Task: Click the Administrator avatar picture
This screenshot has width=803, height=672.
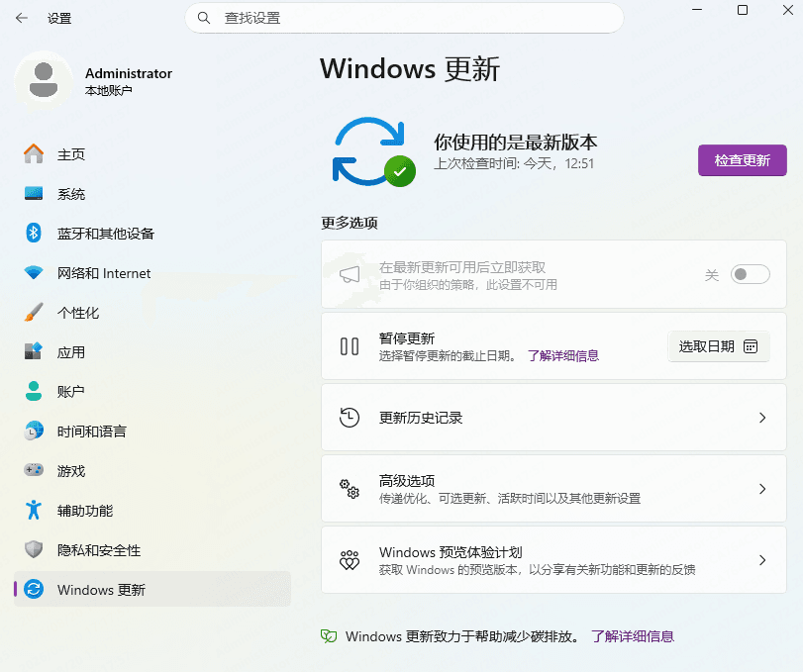Action: point(44,80)
